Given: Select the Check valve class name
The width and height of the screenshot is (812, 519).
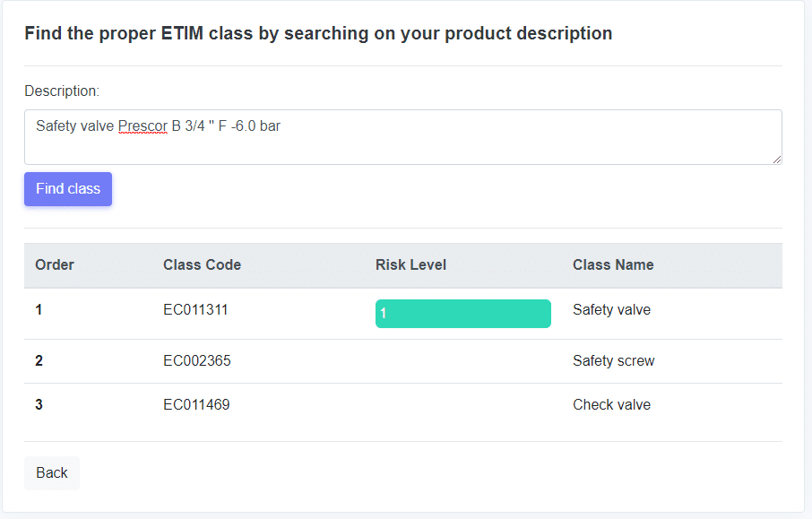Looking at the screenshot, I should (611, 404).
